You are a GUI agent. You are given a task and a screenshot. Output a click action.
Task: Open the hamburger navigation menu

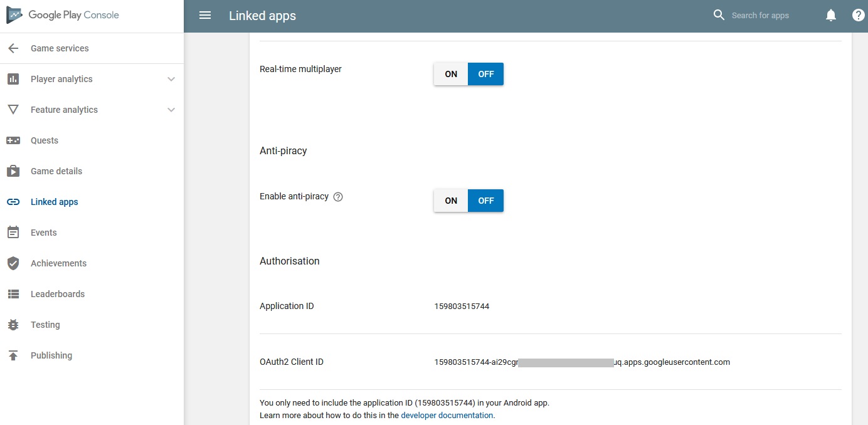coord(205,15)
